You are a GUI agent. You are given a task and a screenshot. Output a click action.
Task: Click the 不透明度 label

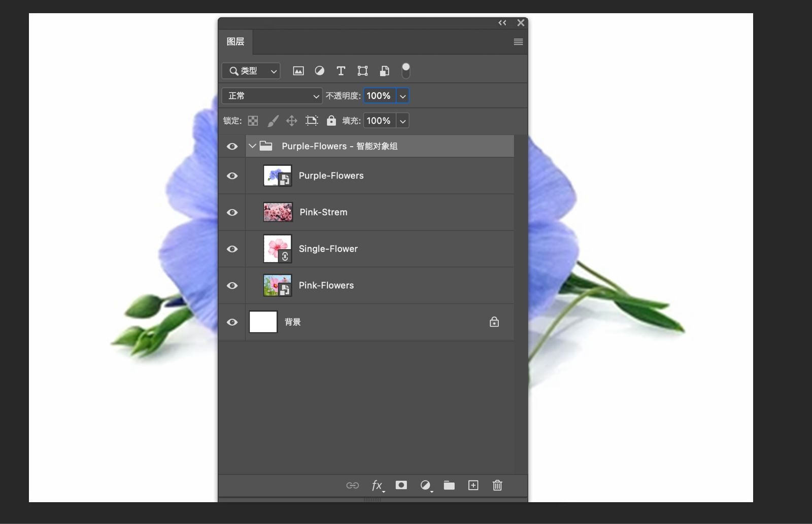pos(343,96)
